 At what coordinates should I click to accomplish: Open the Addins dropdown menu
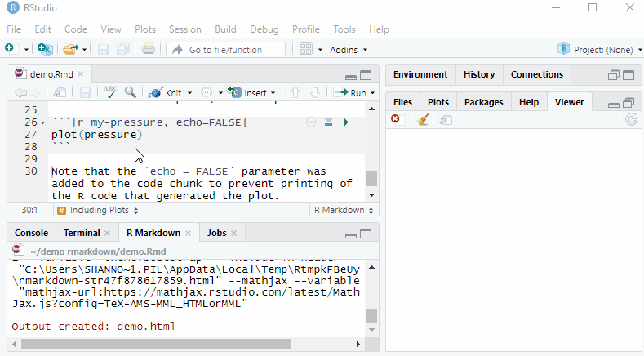(349, 50)
